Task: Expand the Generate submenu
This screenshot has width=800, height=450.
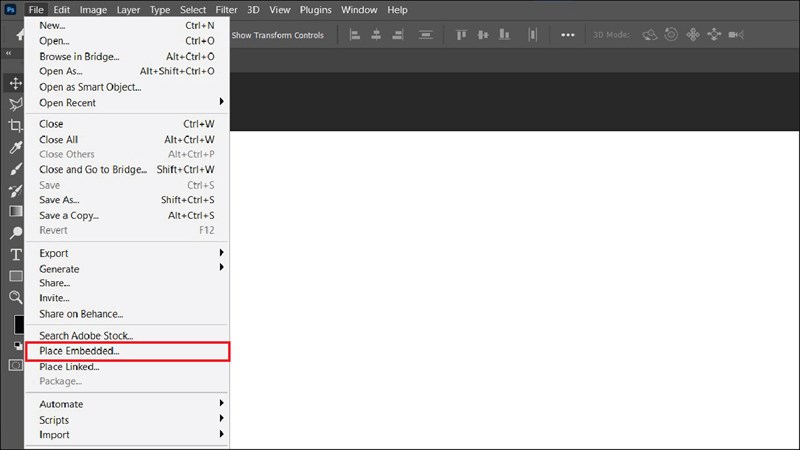Action: pyautogui.click(x=127, y=268)
